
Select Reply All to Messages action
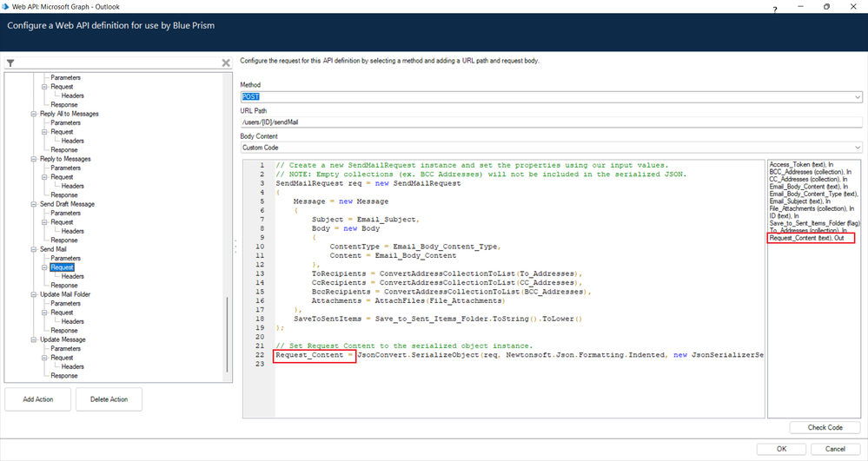70,114
